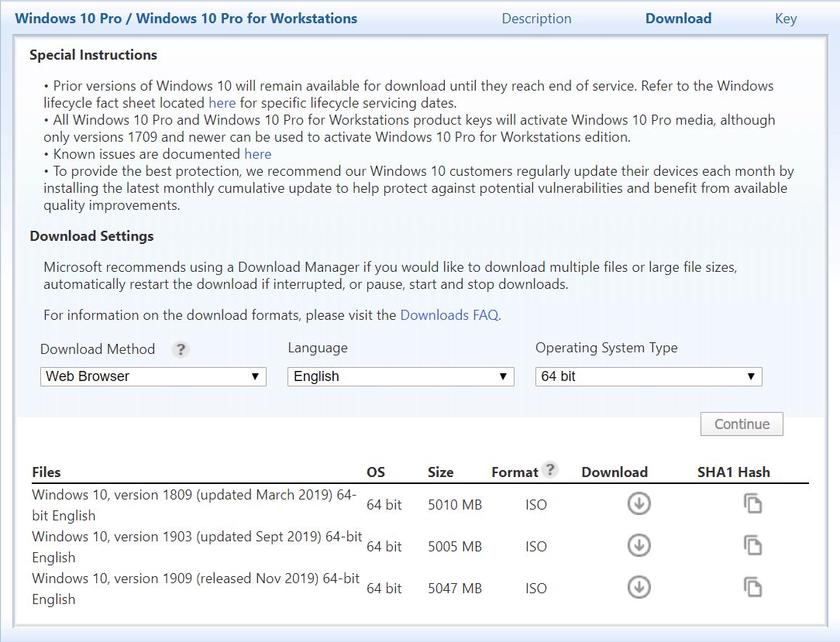Click the 5010 MB size value

pos(455,505)
